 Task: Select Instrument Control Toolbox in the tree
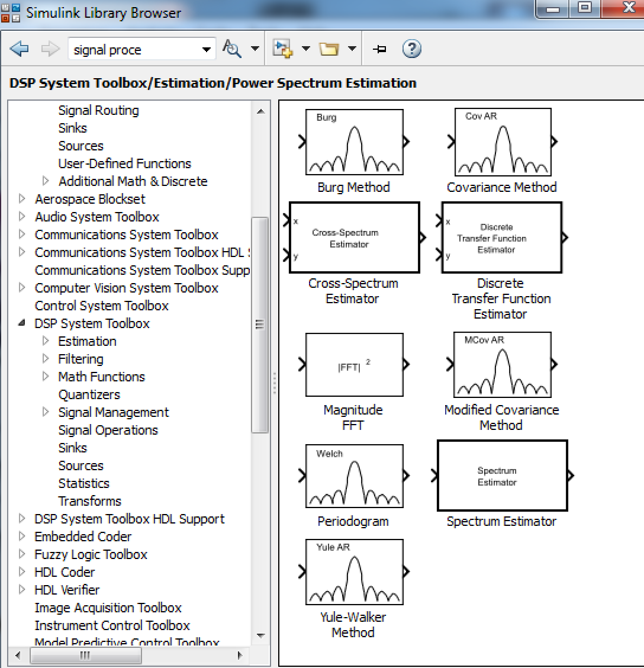(112, 625)
